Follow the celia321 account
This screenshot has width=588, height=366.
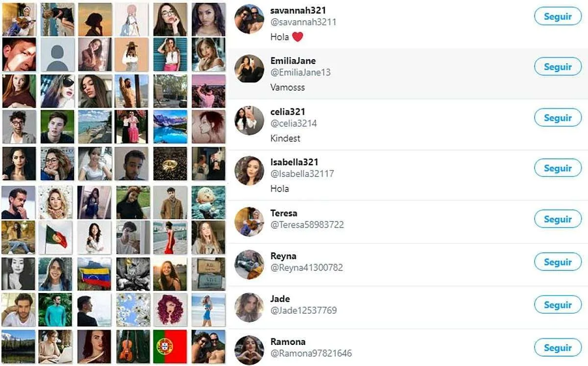[558, 118]
